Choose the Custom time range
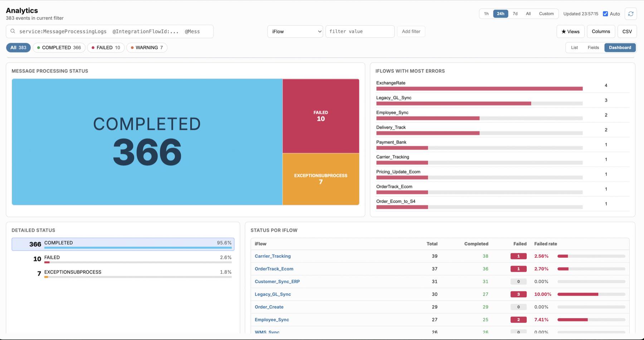The width and height of the screenshot is (644, 340). pyautogui.click(x=546, y=14)
